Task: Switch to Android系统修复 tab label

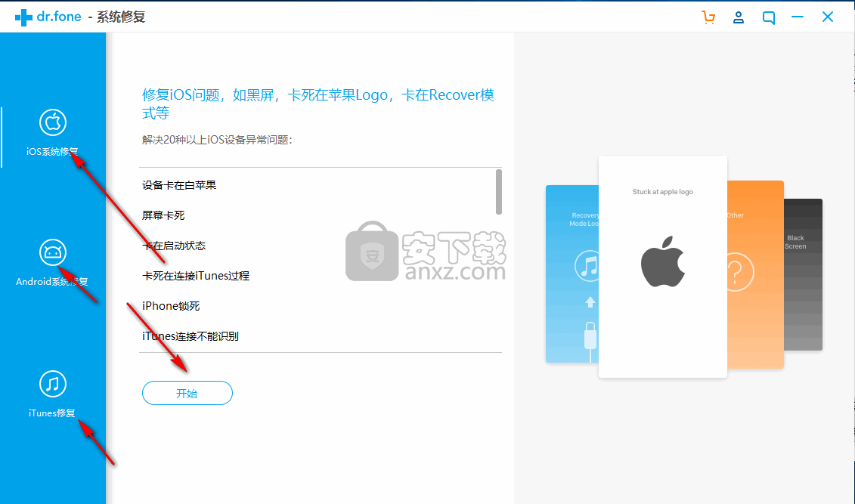Action: pyautogui.click(x=52, y=282)
